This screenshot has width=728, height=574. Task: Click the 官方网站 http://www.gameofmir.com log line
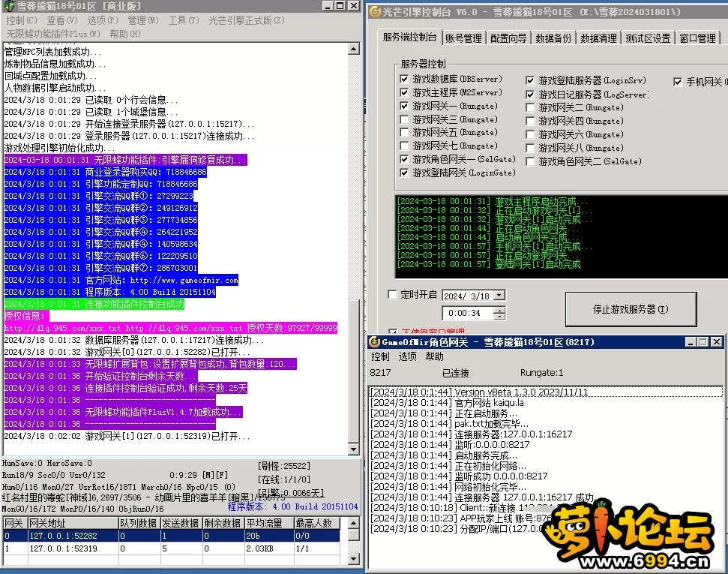(x=121, y=281)
